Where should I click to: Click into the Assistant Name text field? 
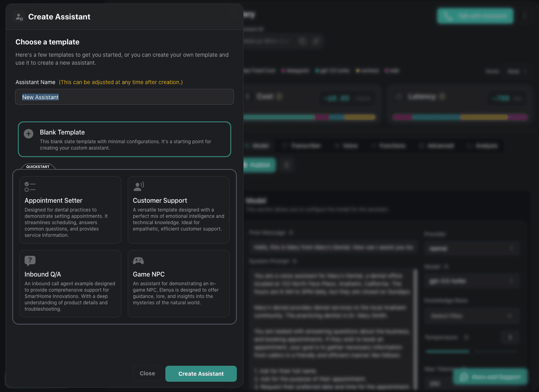[125, 97]
